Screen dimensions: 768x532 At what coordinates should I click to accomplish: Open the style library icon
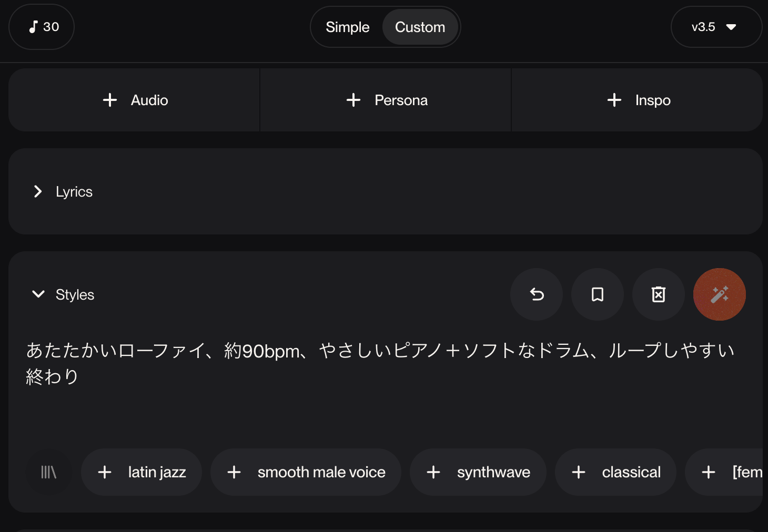coord(49,472)
